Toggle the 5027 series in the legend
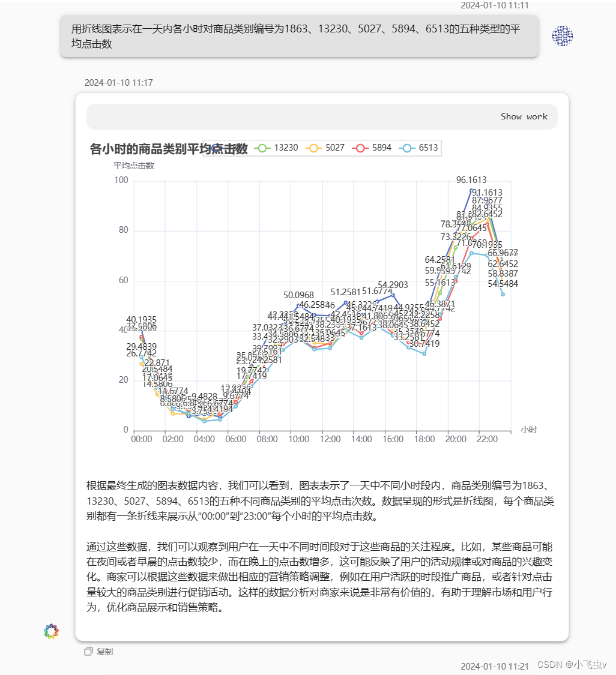616x675 pixels. pos(325,148)
